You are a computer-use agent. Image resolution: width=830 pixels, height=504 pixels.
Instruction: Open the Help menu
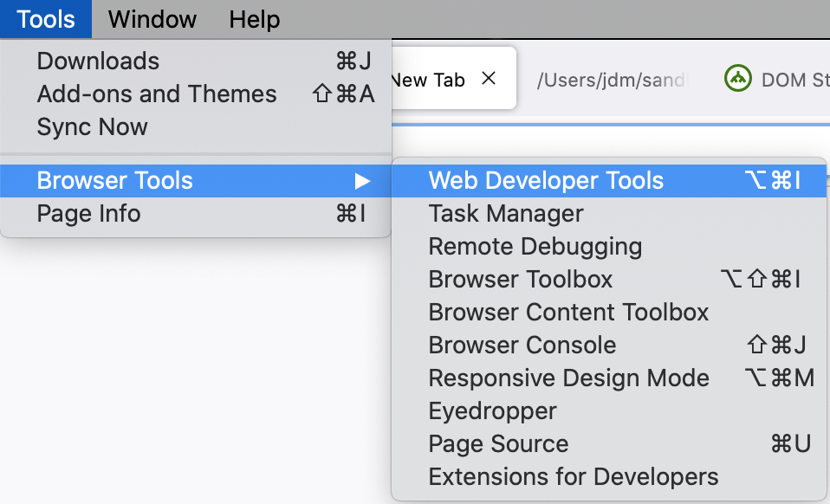pyautogui.click(x=255, y=19)
